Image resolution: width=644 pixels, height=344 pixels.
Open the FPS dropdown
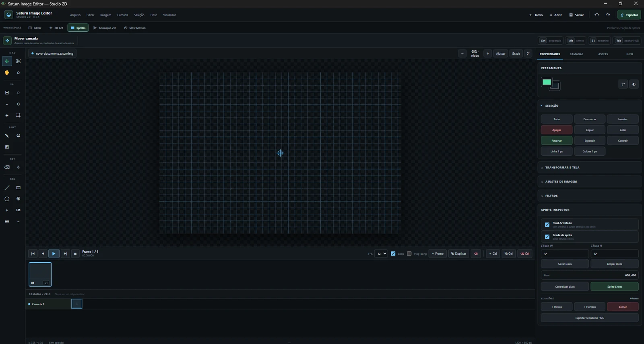[x=381, y=254]
